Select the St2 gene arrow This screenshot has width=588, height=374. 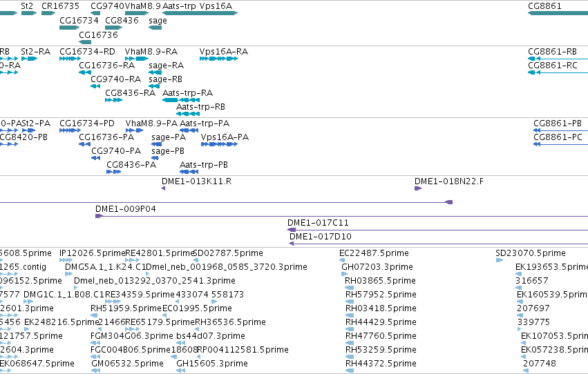(29, 13)
